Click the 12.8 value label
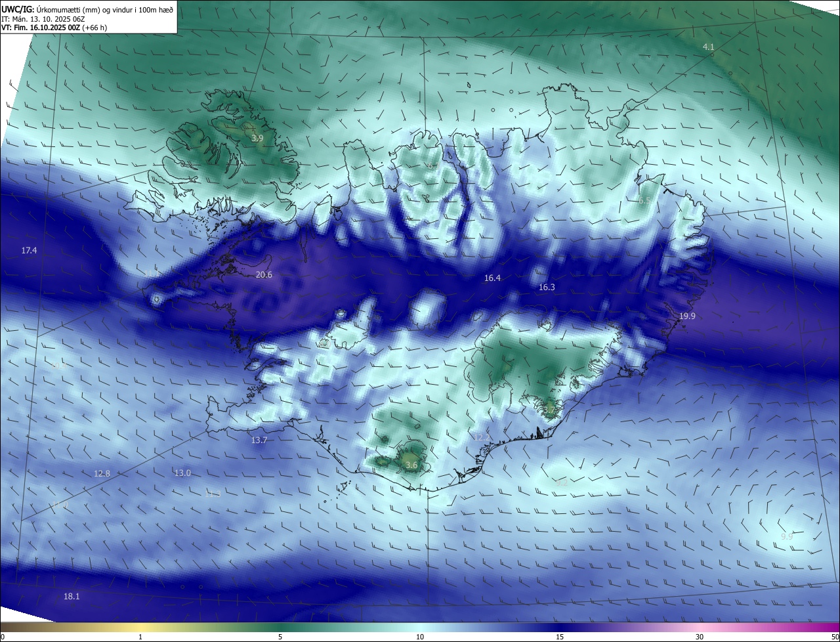Viewport: 840px width, 642px height. tap(102, 473)
